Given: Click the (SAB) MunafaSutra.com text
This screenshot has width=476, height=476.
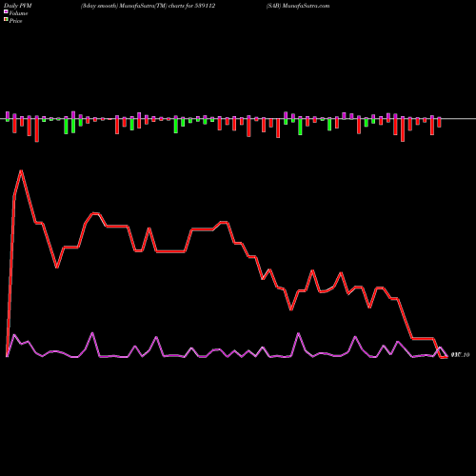Looking at the screenshot, I should (x=298, y=6).
